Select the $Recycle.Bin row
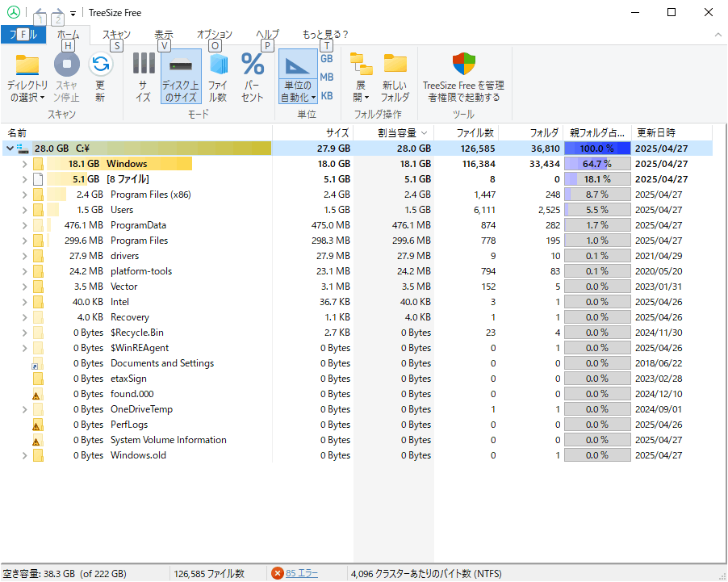728x582 pixels. click(357, 333)
